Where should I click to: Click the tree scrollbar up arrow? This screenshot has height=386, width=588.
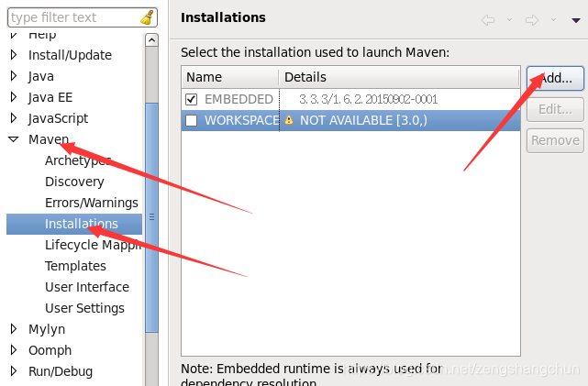[151, 40]
